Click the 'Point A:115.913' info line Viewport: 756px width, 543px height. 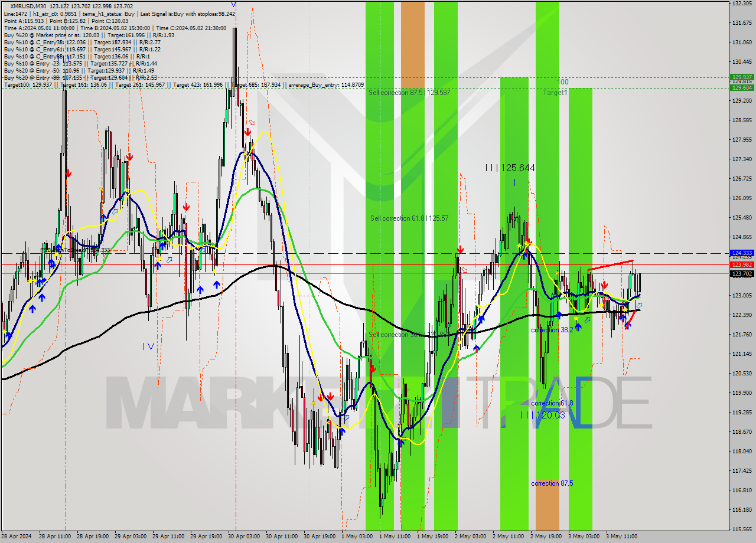coord(67,21)
